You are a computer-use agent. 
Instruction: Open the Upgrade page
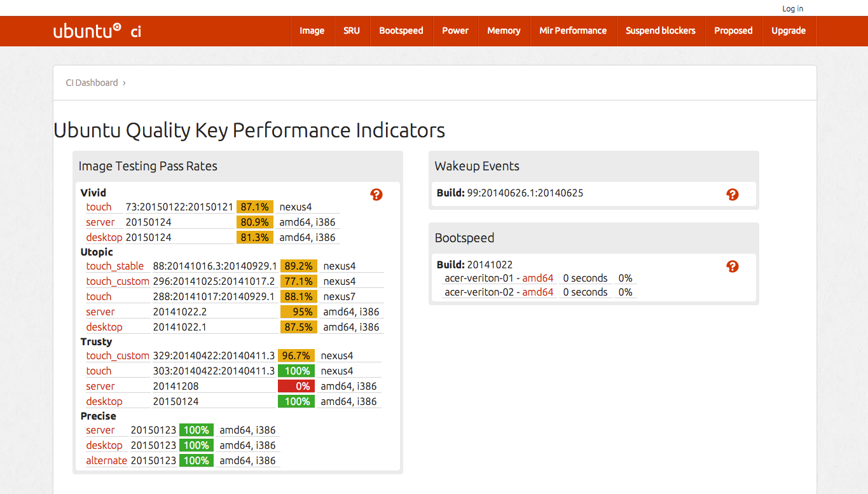point(789,31)
